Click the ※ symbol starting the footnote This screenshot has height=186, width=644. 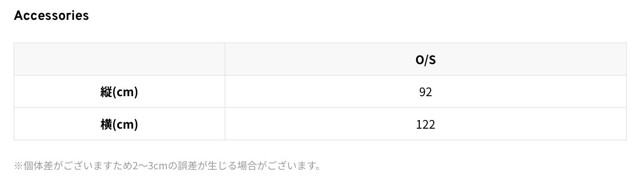tap(18, 166)
